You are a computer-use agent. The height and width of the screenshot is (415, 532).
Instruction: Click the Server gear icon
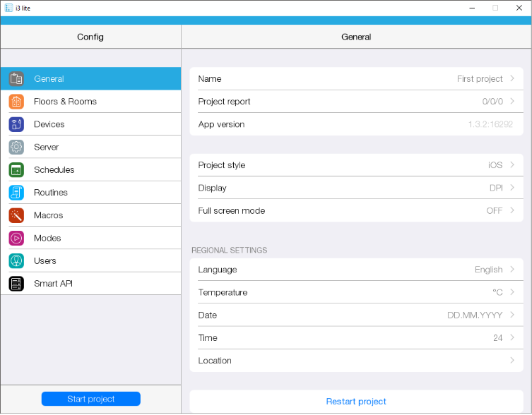point(16,147)
